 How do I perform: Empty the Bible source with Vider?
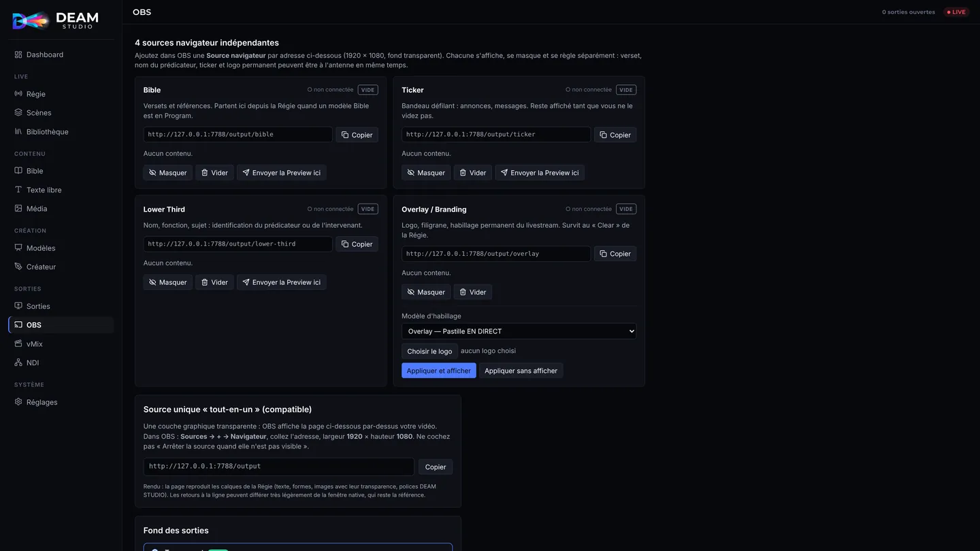(x=214, y=173)
